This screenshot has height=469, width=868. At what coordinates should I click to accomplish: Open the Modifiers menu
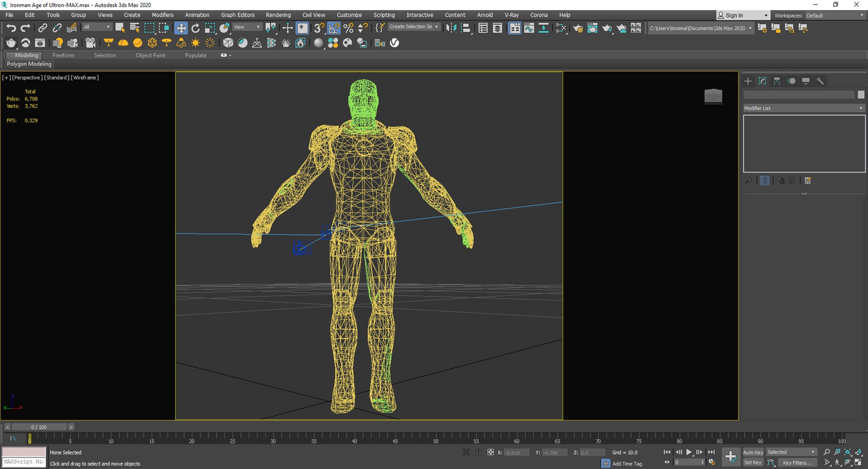click(x=163, y=15)
